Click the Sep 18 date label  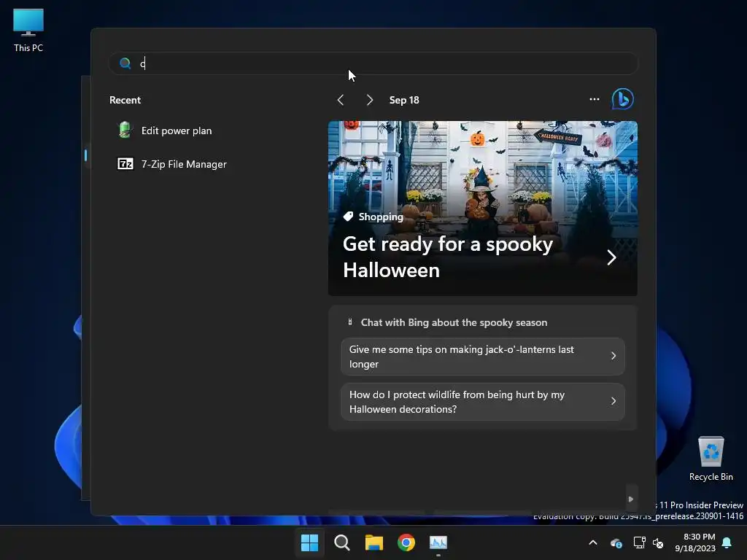click(x=404, y=100)
